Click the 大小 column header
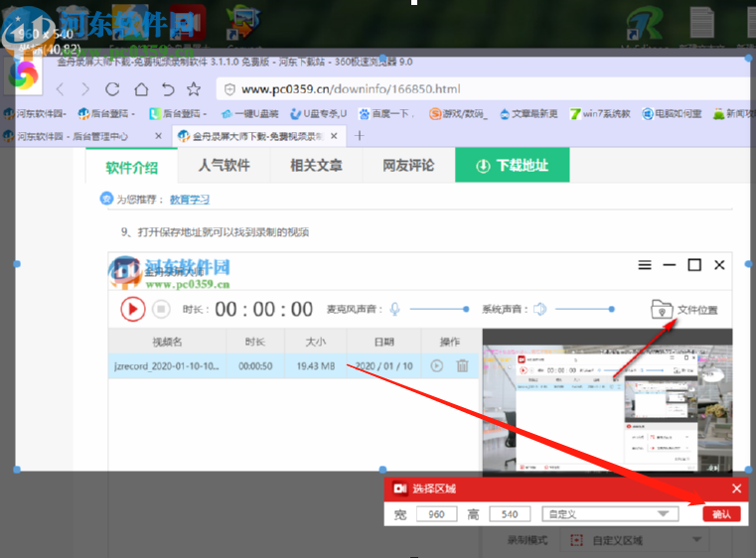This screenshot has height=558, width=756. coord(315,342)
